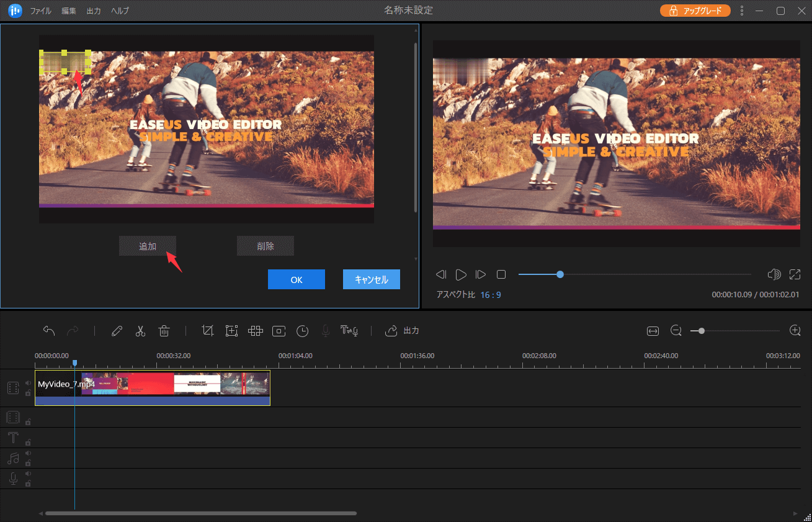
Task: Open the pencil edit tool
Action: pyautogui.click(x=117, y=331)
